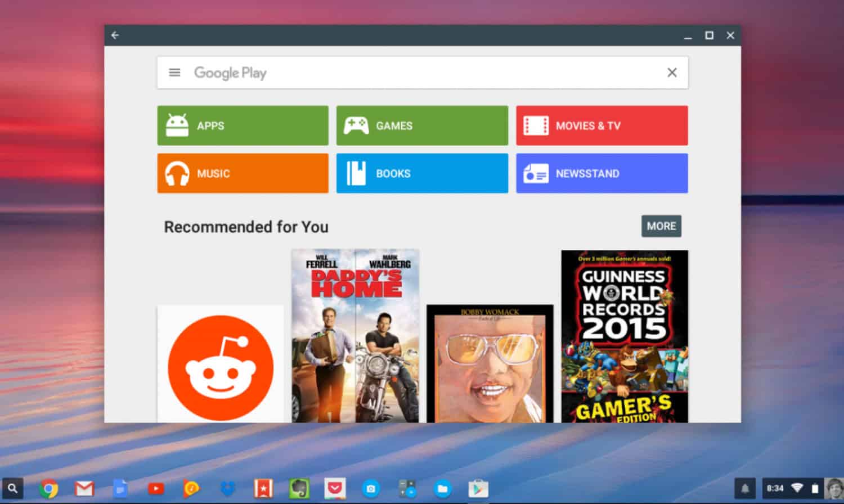Open the Reddit app recommendation

[x=221, y=364]
